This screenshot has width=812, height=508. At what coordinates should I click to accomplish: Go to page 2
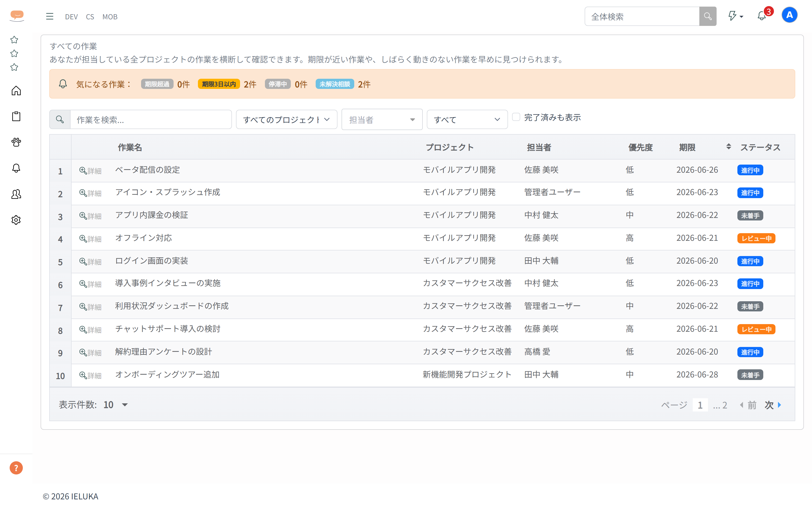[724, 405]
